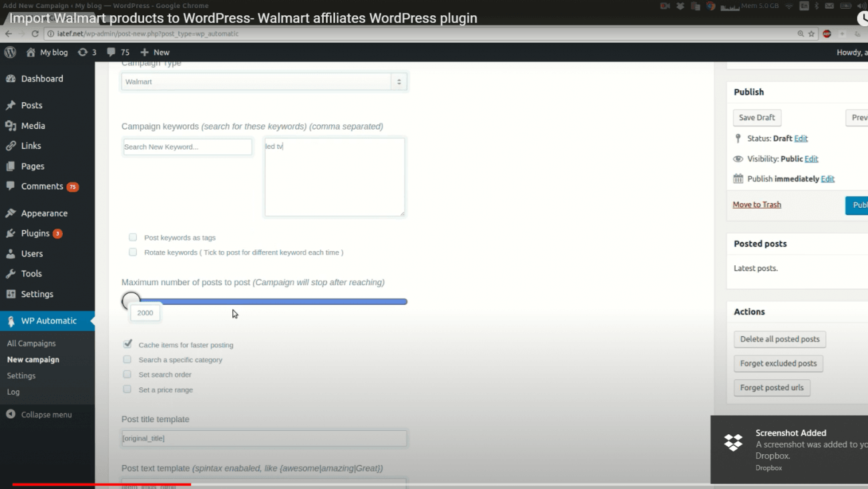Bookmark the page with the star icon
Screen dimensions: 868x489
[812, 33]
